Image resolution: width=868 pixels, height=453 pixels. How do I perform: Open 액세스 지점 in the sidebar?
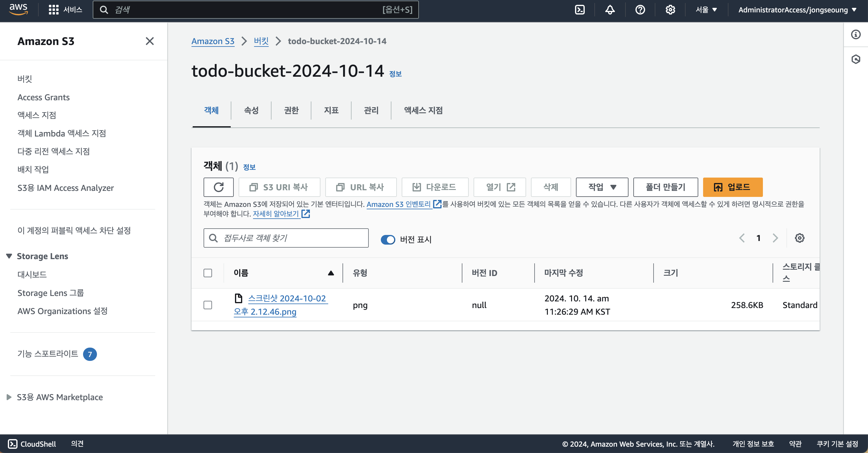tap(37, 115)
